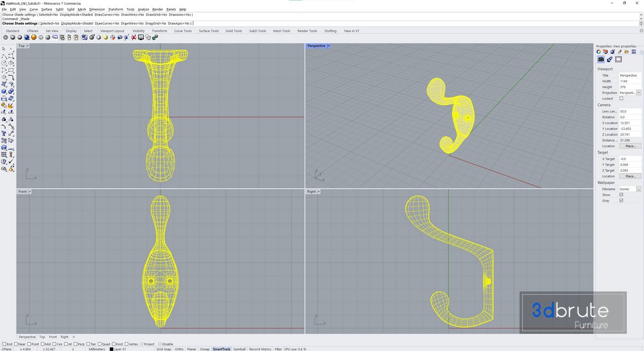Open the SubD menu in menu bar
This screenshot has width=644, height=351.
60,9
